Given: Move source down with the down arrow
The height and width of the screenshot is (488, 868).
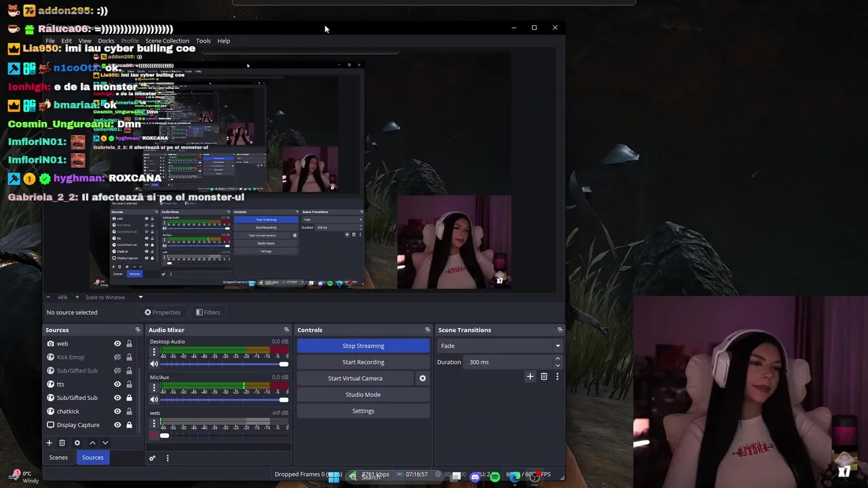Looking at the screenshot, I should (x=105, y=443).
